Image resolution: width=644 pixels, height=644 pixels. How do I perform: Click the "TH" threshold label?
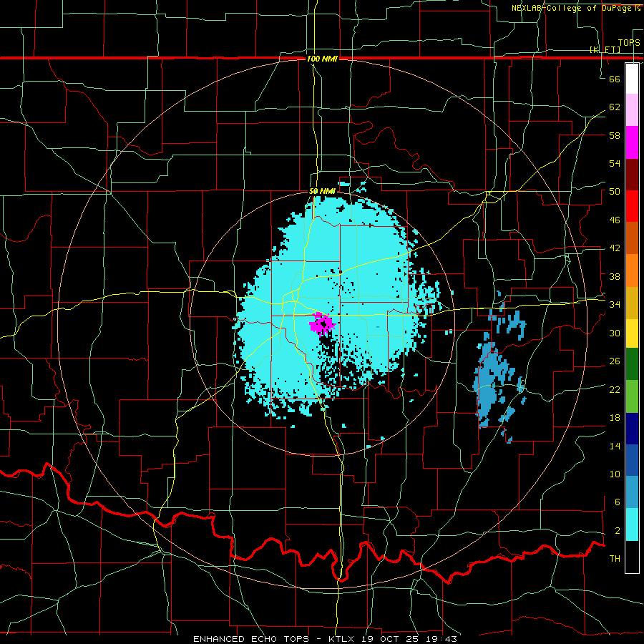[x=615, y=559]
